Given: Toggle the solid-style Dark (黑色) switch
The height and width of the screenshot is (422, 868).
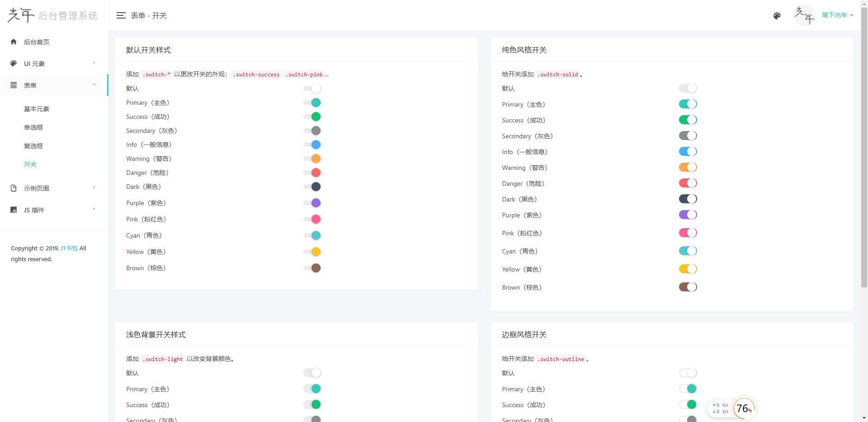Looking at the screenshot, I should click(688, 199).
